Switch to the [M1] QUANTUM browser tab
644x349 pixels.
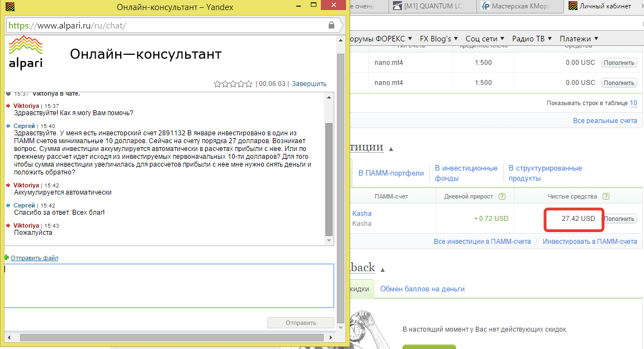pos(432,6)
